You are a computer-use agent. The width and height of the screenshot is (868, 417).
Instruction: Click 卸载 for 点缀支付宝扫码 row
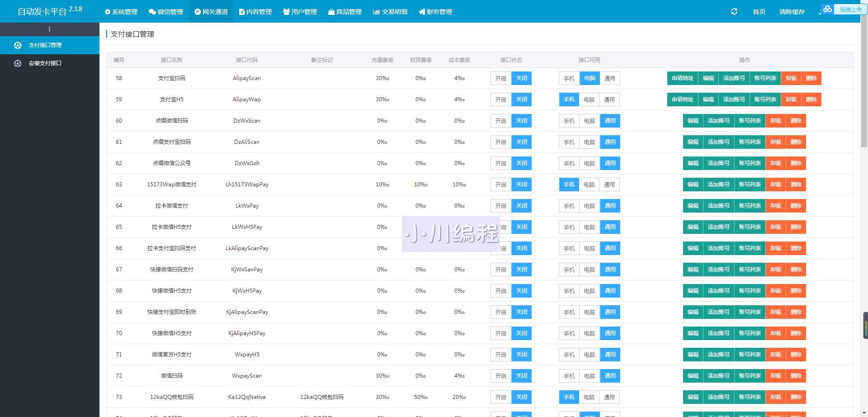pyautogui.click(x=776, y=142)
